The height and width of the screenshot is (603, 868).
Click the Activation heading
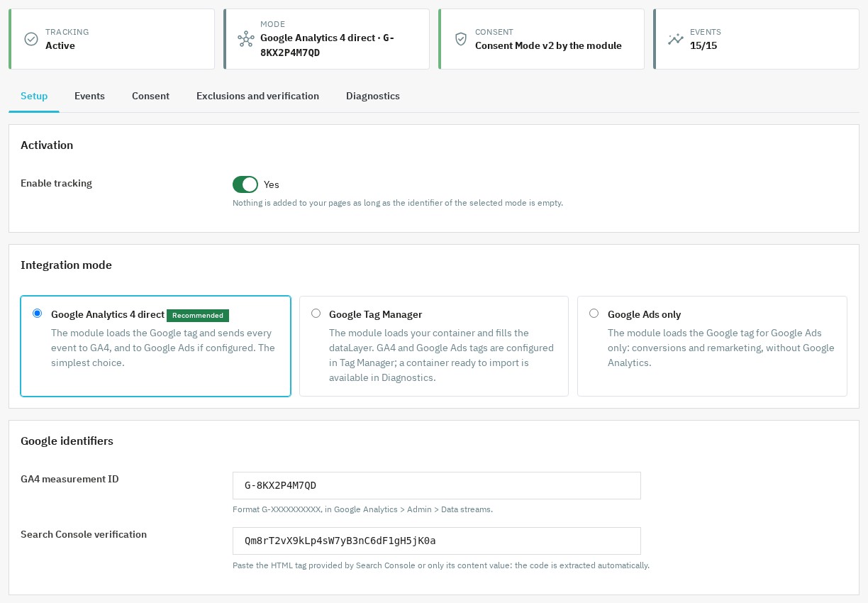[47, 145]
